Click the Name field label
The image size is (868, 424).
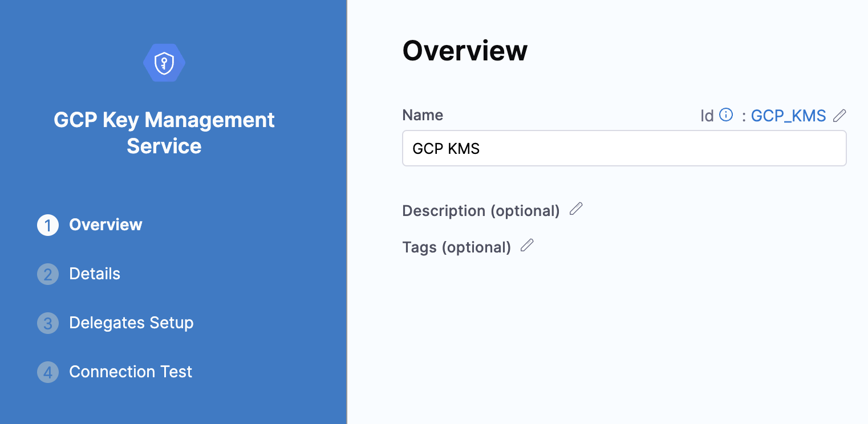(x=423, y=115)
